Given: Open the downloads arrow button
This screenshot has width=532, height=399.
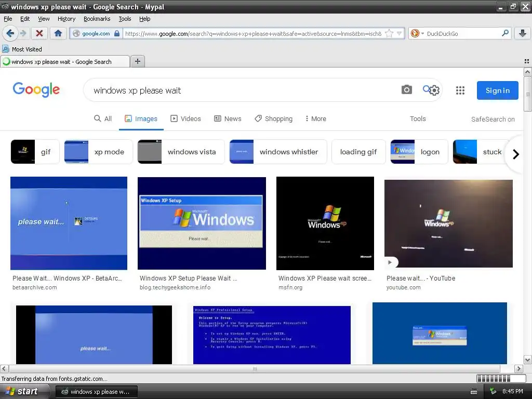Looking at the screenshot, I should click(523, 33).
